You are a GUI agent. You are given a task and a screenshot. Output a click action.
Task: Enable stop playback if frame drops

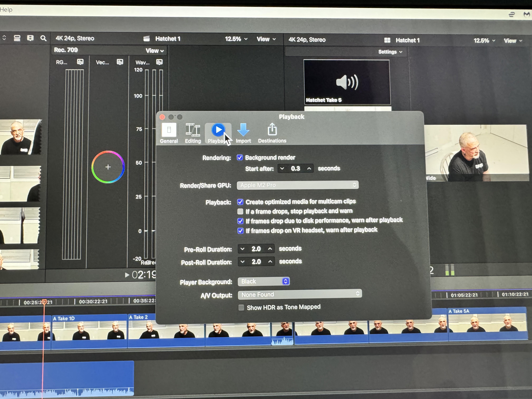tap(240, 211)
